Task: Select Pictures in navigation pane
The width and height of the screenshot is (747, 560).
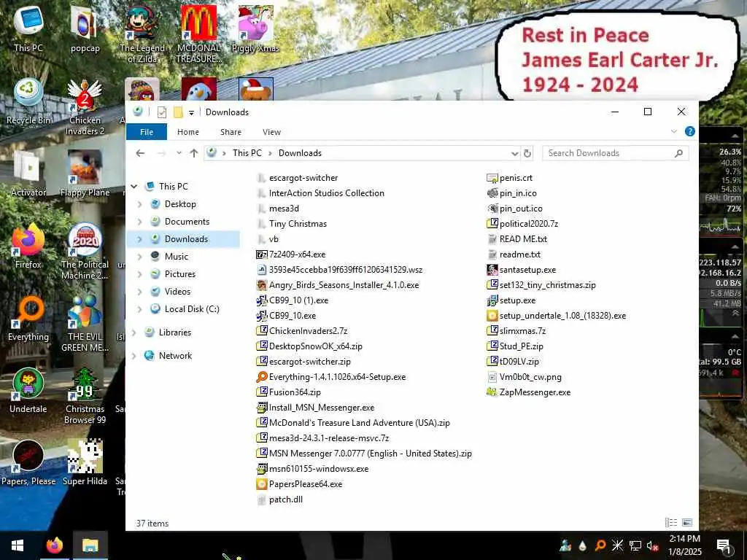Action: (x=180, y=274)
